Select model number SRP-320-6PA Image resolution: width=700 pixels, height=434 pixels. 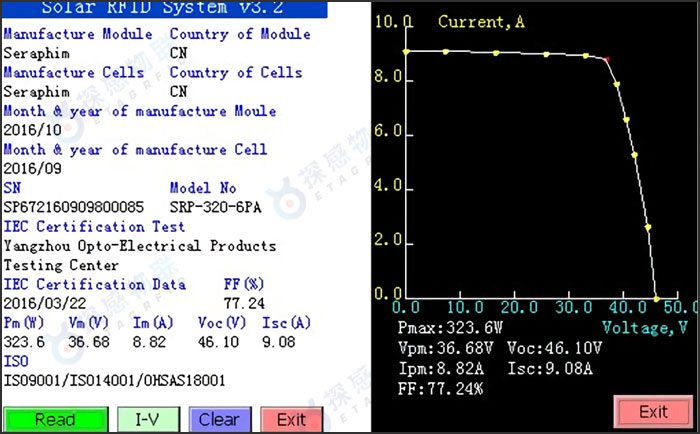216,207
